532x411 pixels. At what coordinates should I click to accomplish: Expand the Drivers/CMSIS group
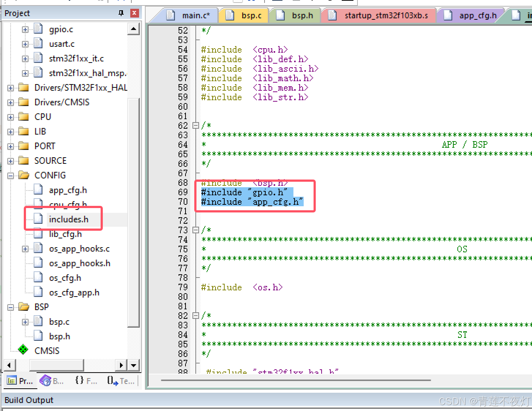(10, 102)
